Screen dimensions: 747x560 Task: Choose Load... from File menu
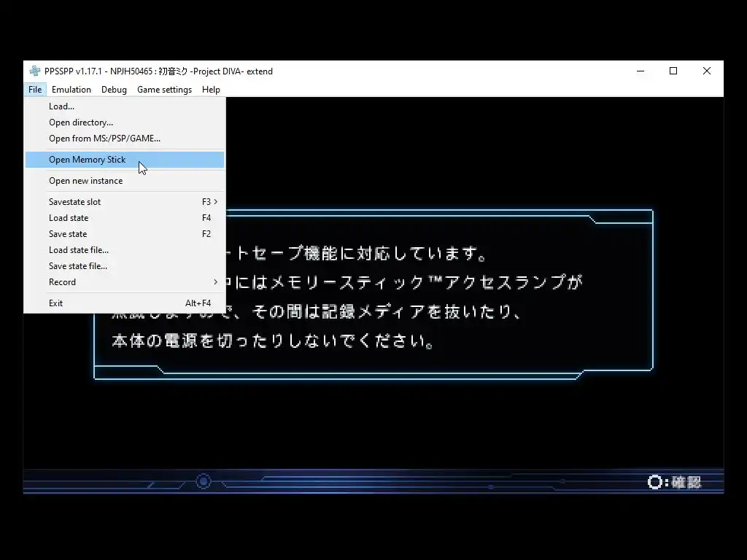pyautogui.click(x=125, y=106)
